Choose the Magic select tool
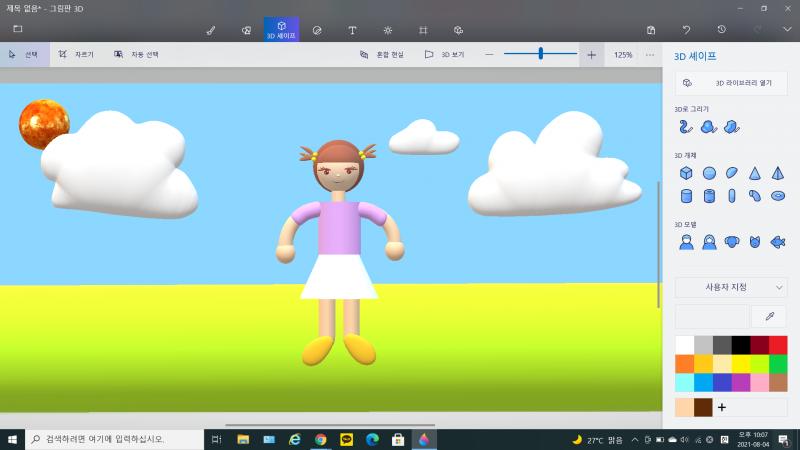Viewport: 800px width, 450px height. tap(136, 55)
